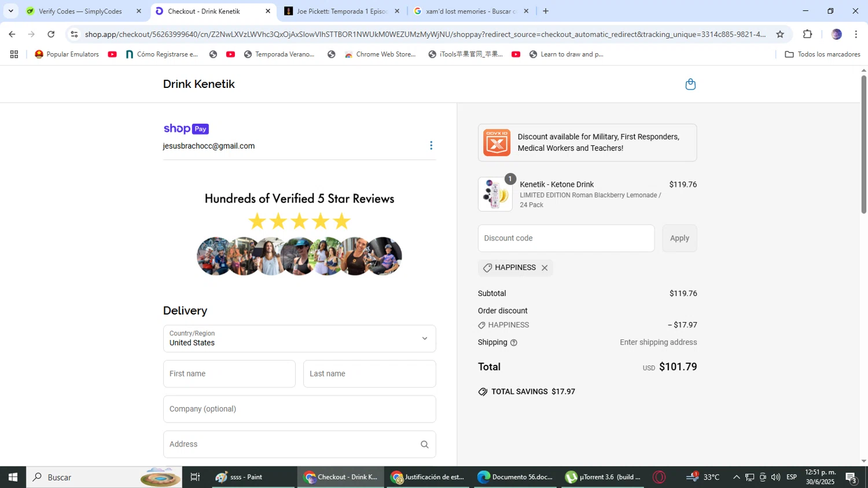This screenshot has height=488, width=868.
Task: Show hidden system tray icons
Action: click(736, 477)
